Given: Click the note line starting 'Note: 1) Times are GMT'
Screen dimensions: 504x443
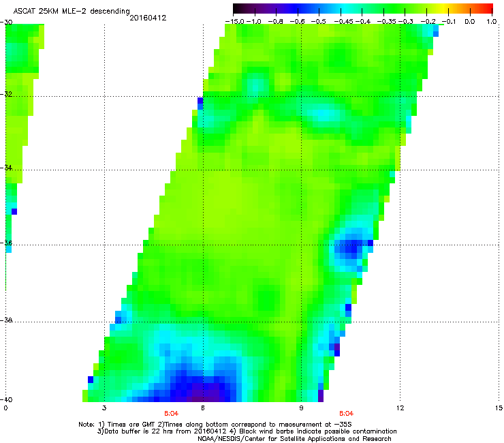Looking at the screenshot, I should pyautogui.click(x=215, y=425).
